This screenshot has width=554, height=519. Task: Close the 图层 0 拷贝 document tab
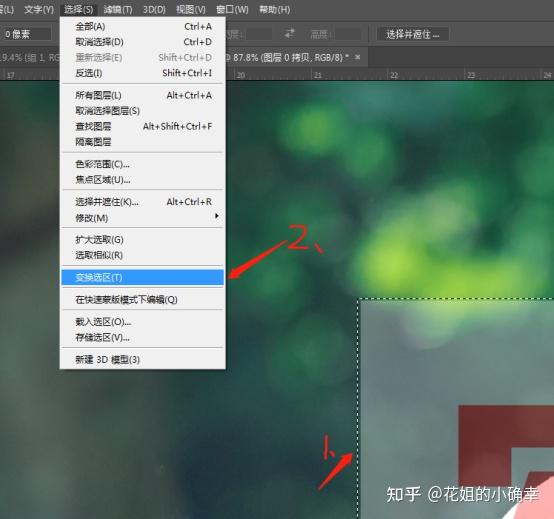pos(358,57)
